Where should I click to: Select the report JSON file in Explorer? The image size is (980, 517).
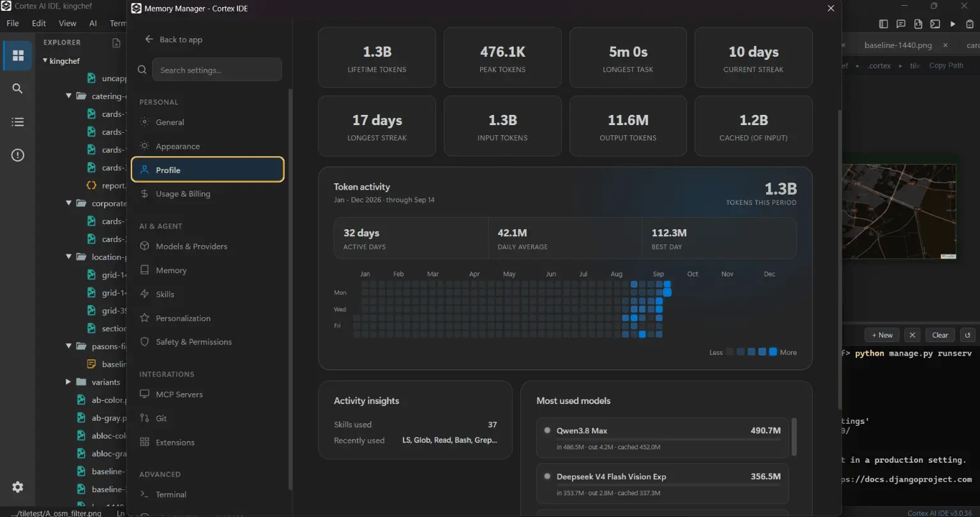click(x=105, y=186)
